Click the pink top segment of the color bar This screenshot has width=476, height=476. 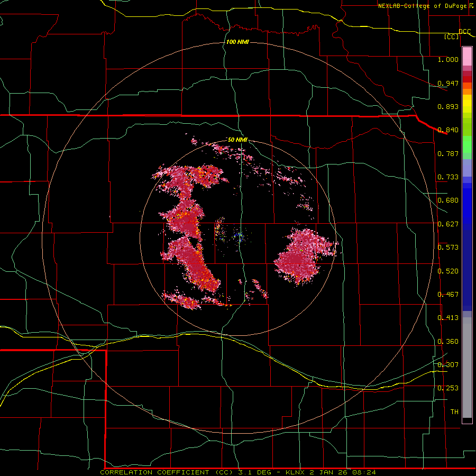click(x=467, y=57)
